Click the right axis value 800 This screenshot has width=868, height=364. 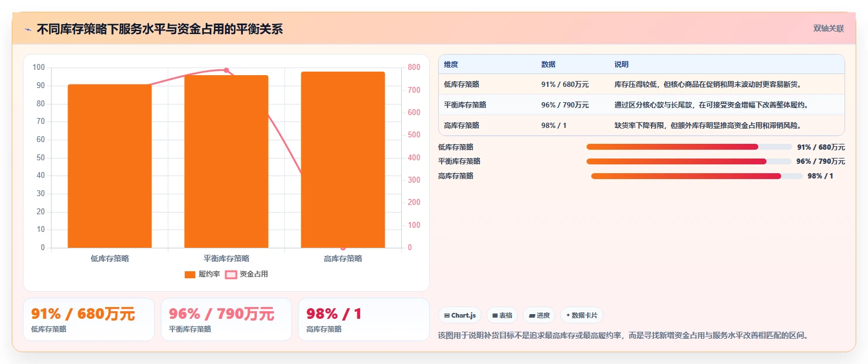coord(414,68)
